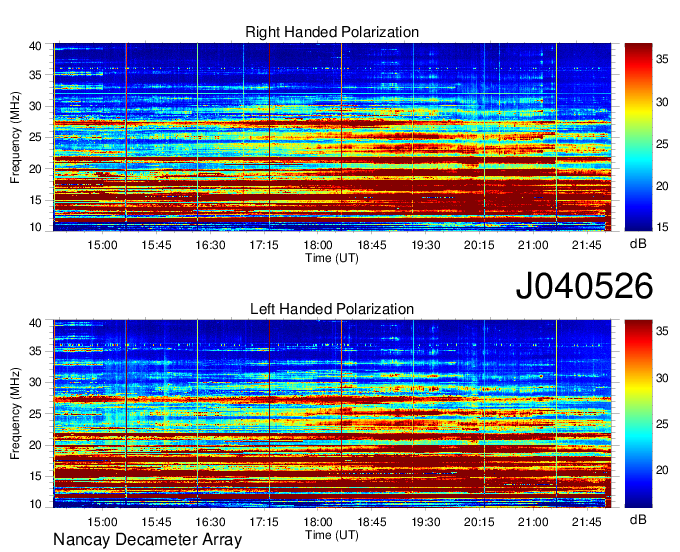Click the 21:45 time tick of Left Handed plot
The image size is (680, 552).
587,522
